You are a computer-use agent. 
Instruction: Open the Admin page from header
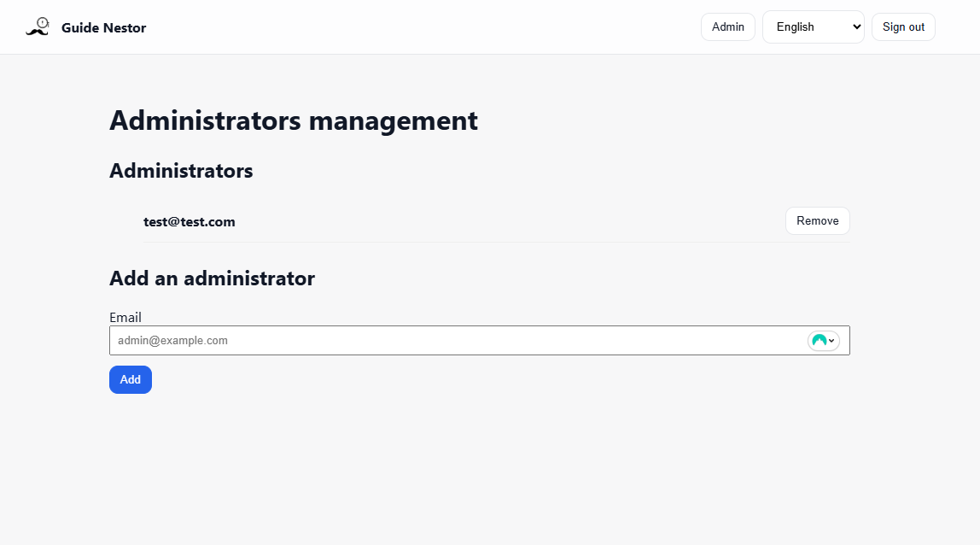[x=727, y=26]
